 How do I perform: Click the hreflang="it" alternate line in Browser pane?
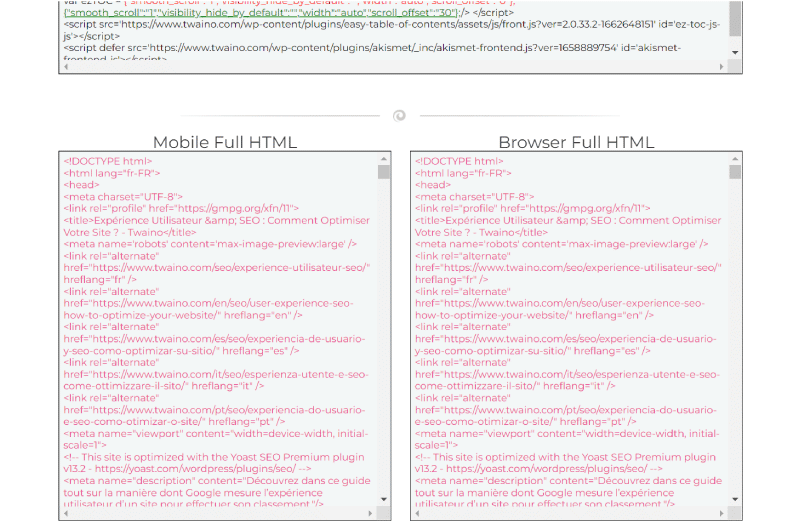point(567,374)
